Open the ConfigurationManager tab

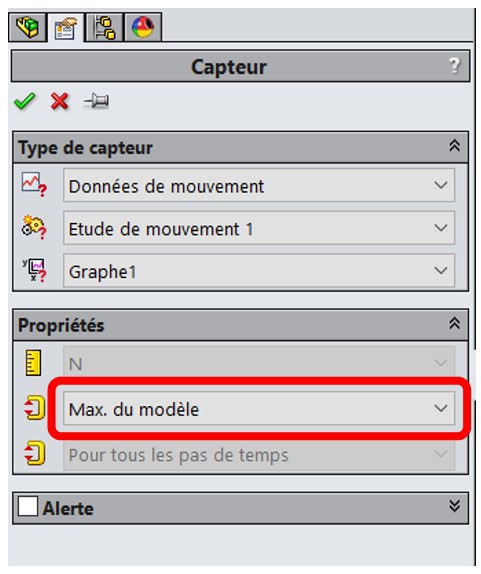[x=105, y=27]
